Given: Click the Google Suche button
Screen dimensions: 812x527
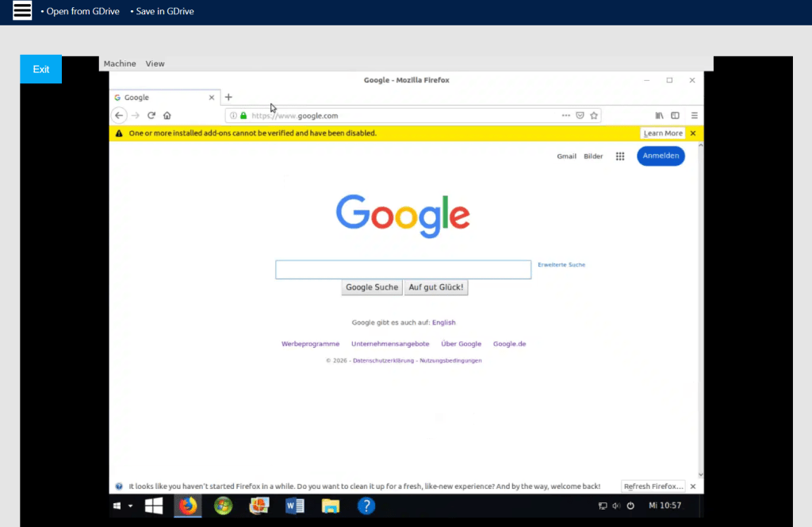Looking at the screenshot, I should point(372,287).
